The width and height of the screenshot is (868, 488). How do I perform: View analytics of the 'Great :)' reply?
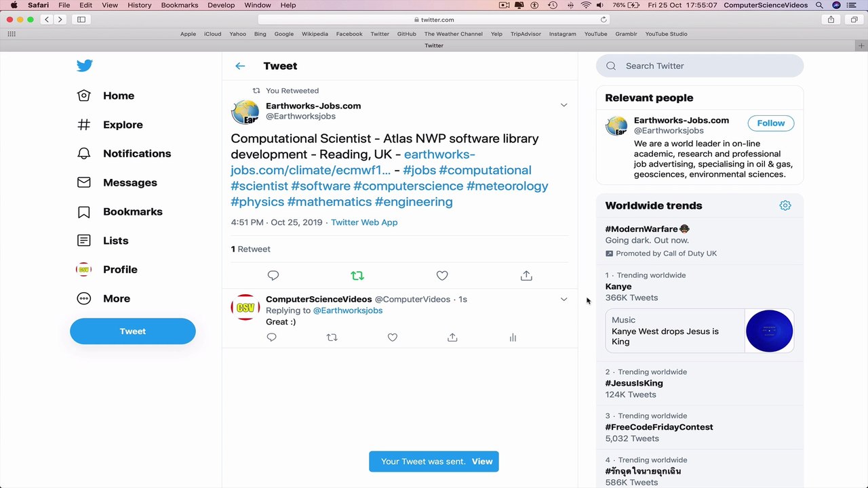pos(513,338)
